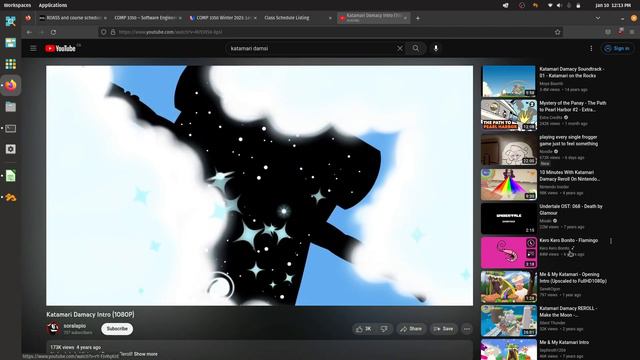640x360 pixels.
Task: Open the soralapio channel name link
Action: coord(75,326)
